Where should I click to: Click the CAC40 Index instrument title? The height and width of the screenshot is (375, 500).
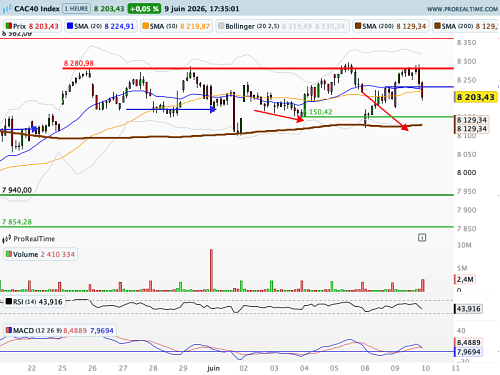coord(37,9)
